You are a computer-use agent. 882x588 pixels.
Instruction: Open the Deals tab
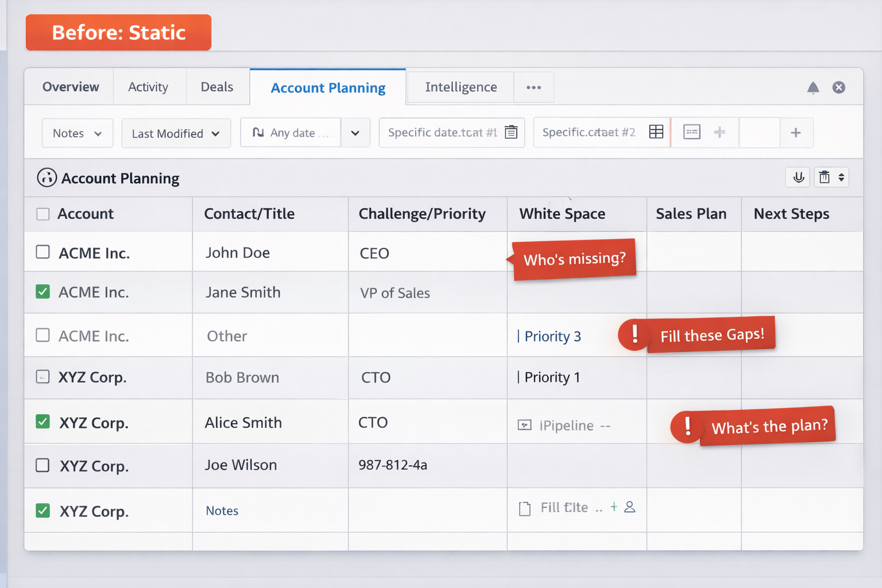(217, 87)
